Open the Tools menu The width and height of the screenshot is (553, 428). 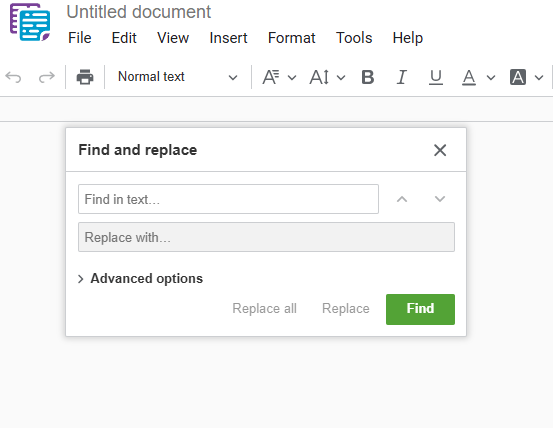[x=354, y=38]
